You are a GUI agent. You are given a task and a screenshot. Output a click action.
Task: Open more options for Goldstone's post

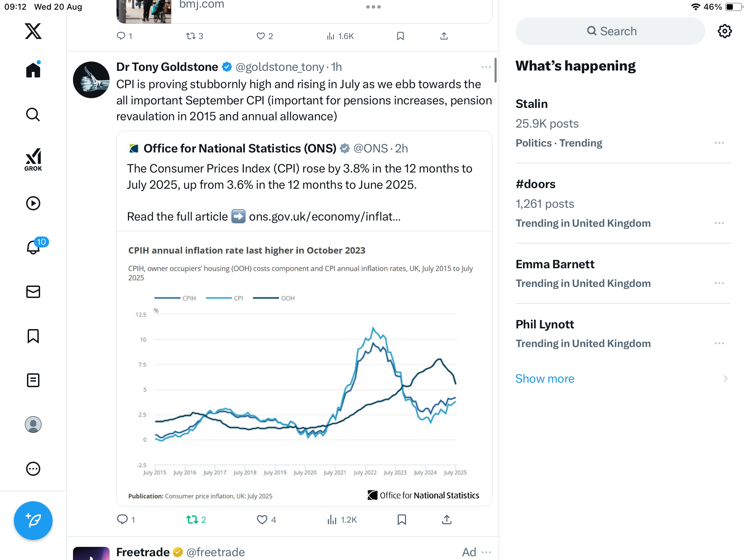pos(486,67)
